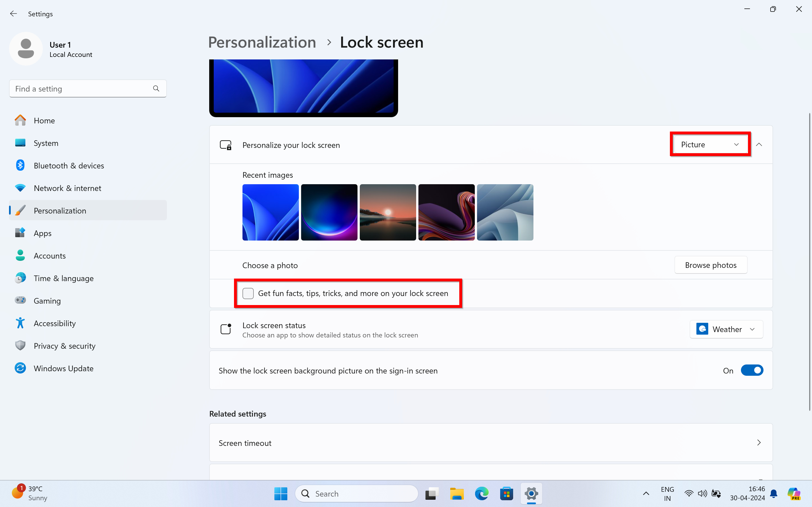The image size is (812, 507).
Task: Click the Windows Update icon in the sidebar
Action: point(20,368)
